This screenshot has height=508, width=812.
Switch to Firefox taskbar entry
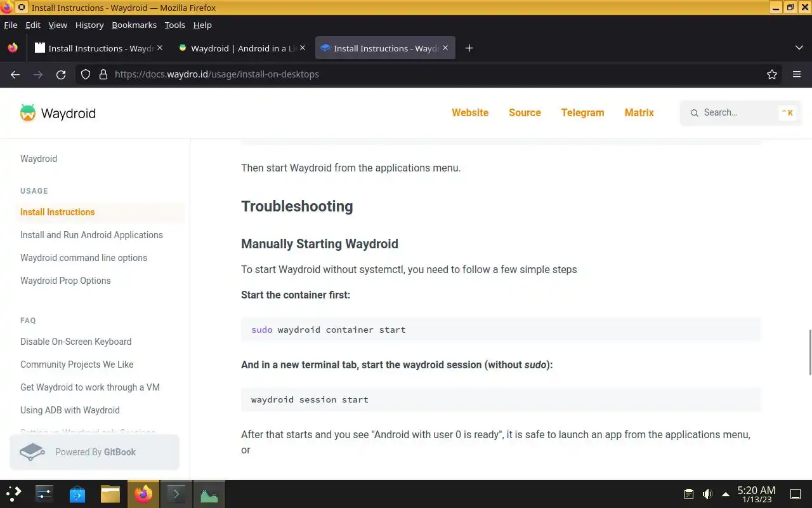pos(143,494)
